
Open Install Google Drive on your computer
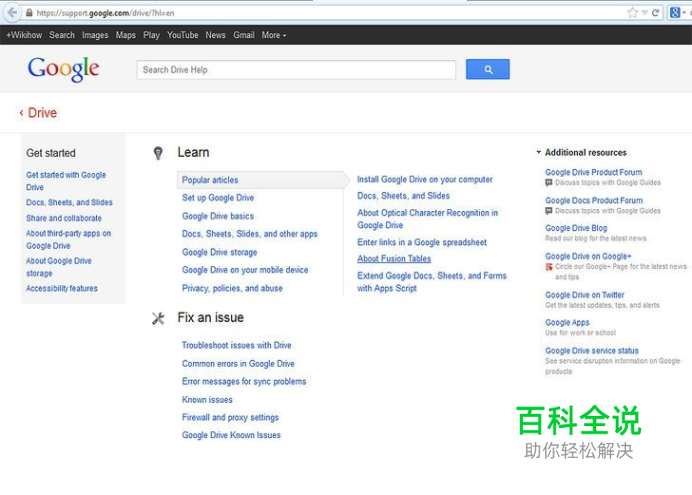tap(425, 180)
